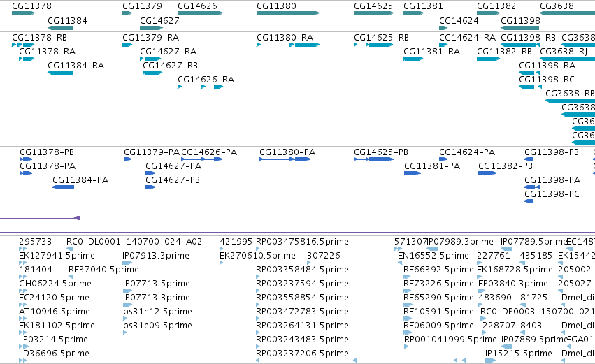This screenshot has width=595, height=364.
Task: Click protein CG14624-PA
Action: click(467, 152)
